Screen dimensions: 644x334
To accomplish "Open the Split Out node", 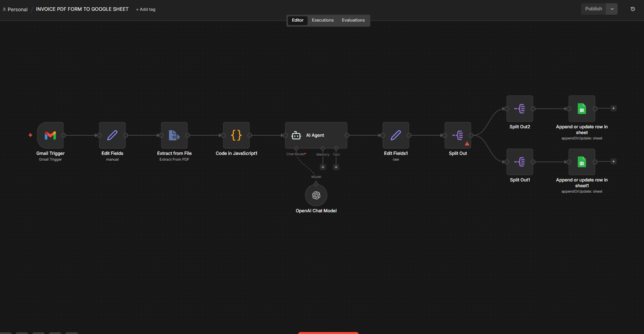I will pyautogui.click(x=458, y=135).
